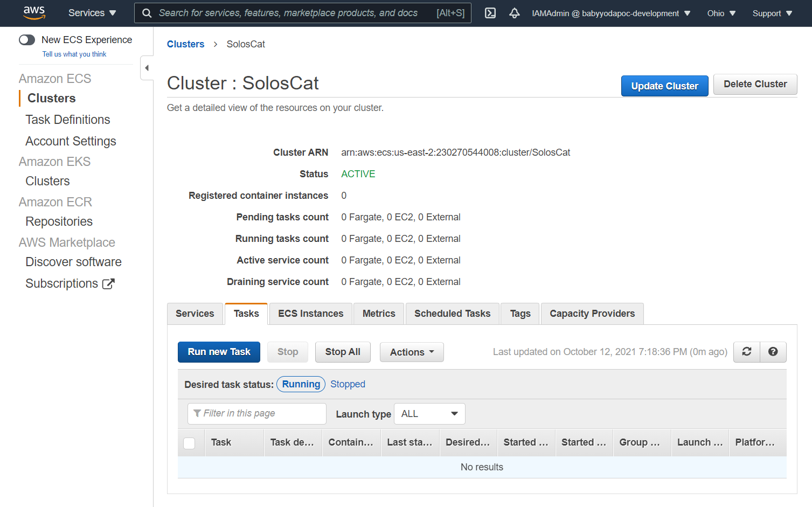Click the Filter in this page field
This screenshot has width=812, height=507.
tap(257, 414)
